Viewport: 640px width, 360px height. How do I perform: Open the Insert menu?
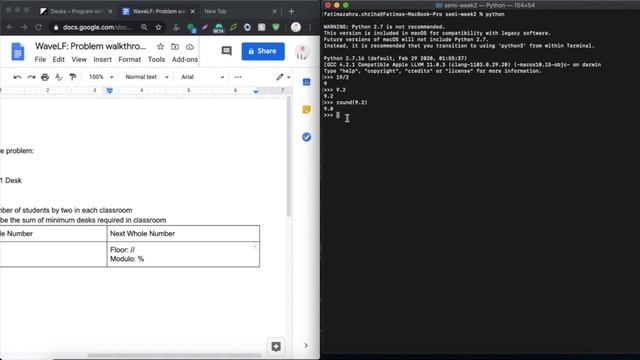tap(102, 60)
